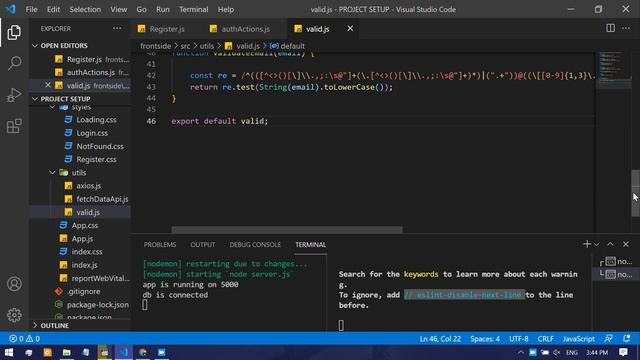Screen dimensions: 640x360
Task: Open the Run menu
Action: [x=162, y=9]
